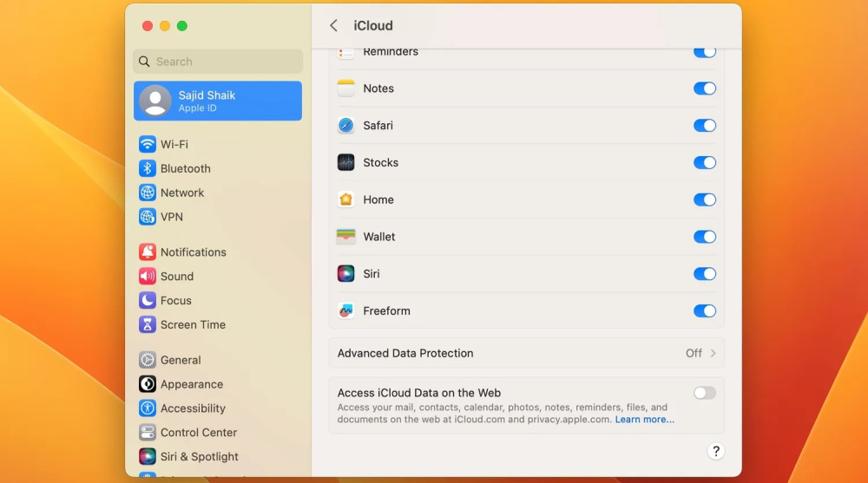868x483 pixels.
Task: Turn off Notes iCloud sync
Action: tap(705, 88)
